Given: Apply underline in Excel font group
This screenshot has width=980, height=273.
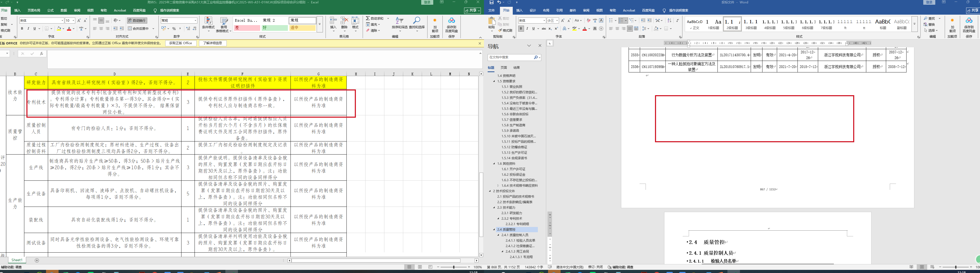Looking at the screenshot, I should coord(34,29).
